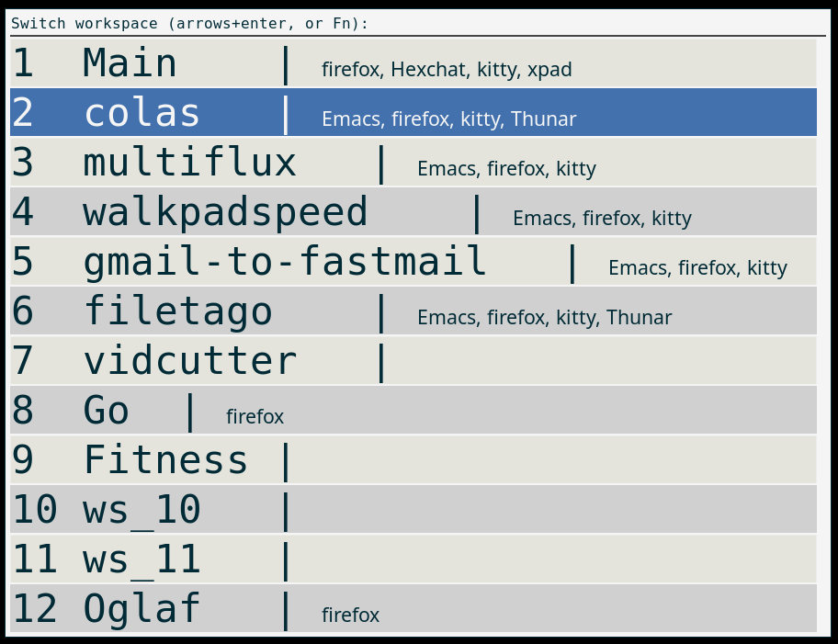Click 'firefox' label in Oglaf row
Viewport: 838px width, 644px height.
point(351,616)
